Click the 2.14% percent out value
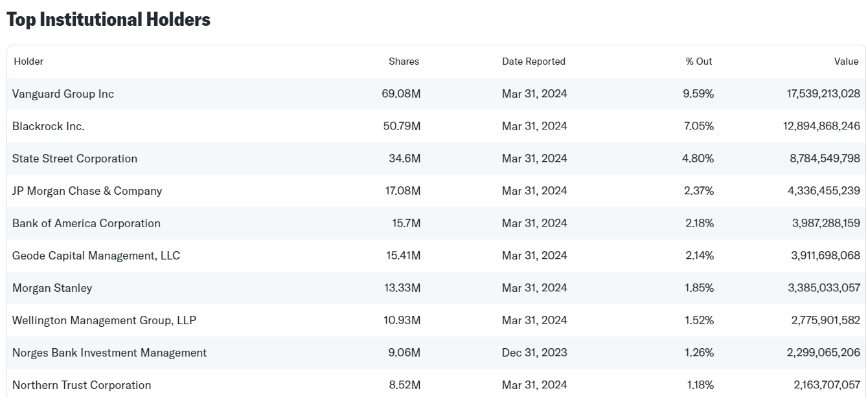Image resolution: width=868 pixels, height=398 pixels. [x=700, y=256]
